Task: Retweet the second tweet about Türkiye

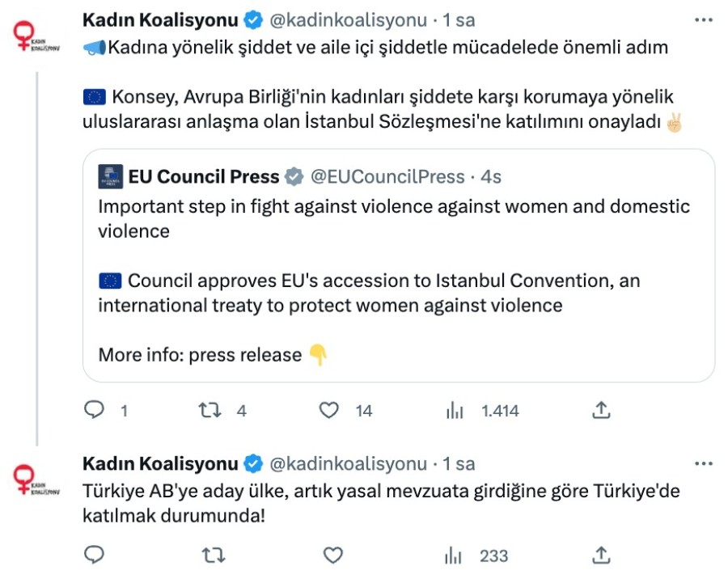Action: 210,556
